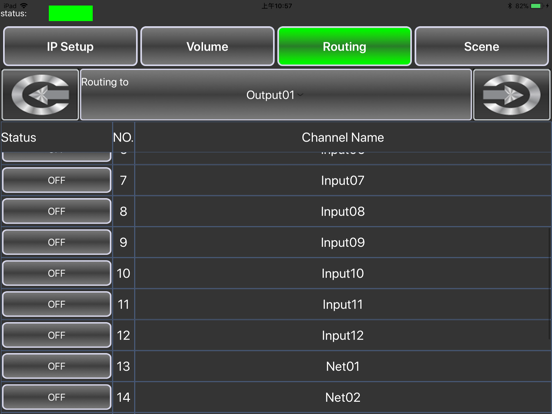Toggle routing status for Input09

click(56, 242)
